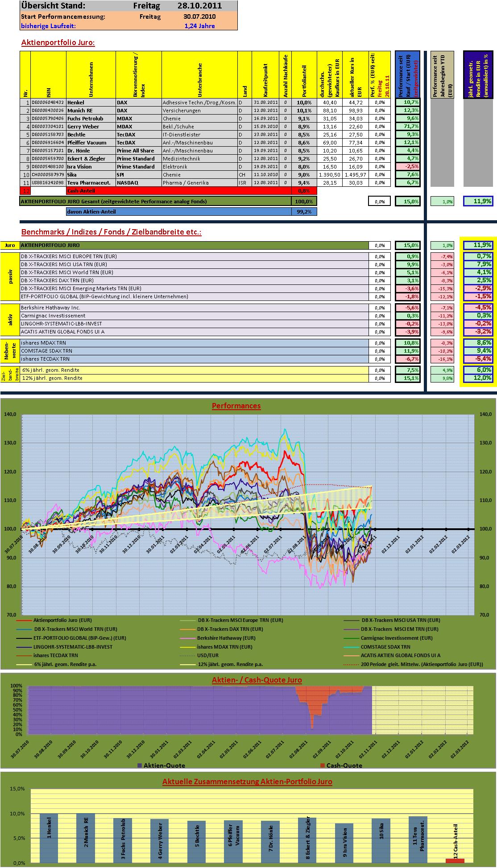Click the 'Aktienportfolio Juro:' section heading
Viewport: 497px width, 868px height.
pyautogui.click(x=58, y=43)
